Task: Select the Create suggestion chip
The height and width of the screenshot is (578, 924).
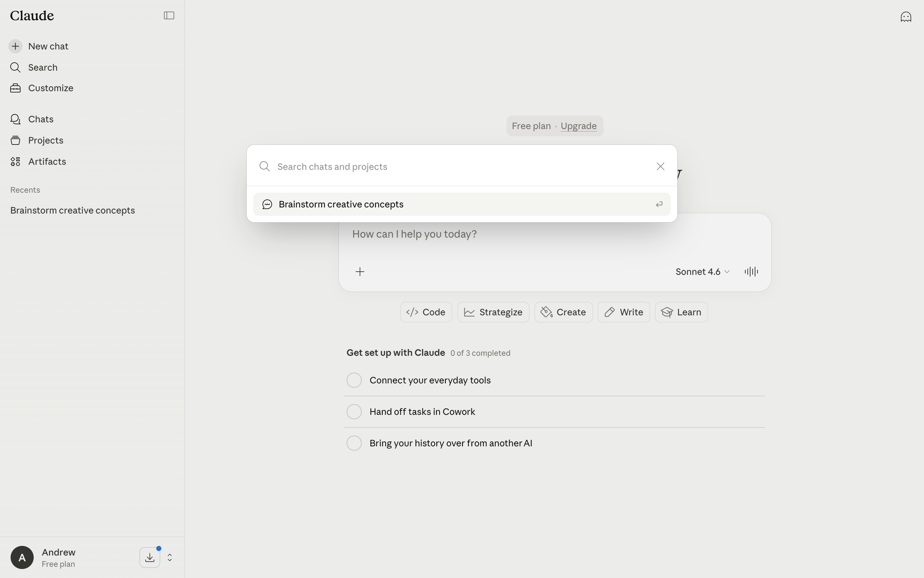Action: (564, 312)
